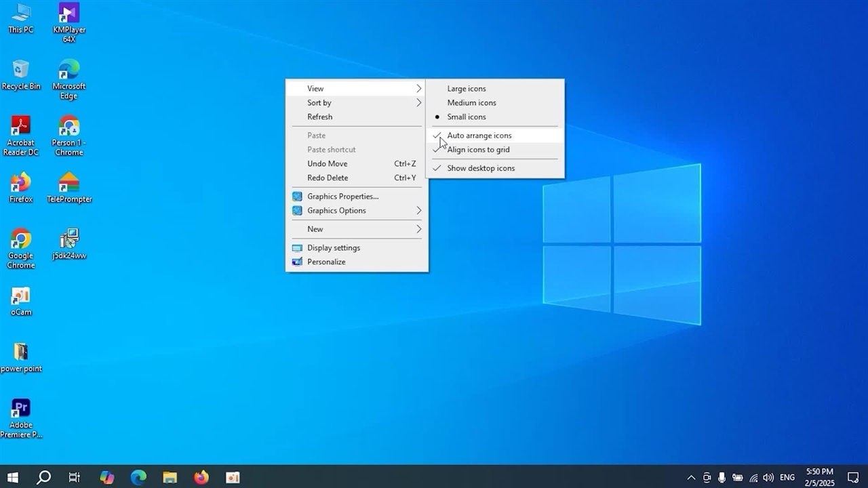Uncheck Show desktop icons

(x=481, y=168)
